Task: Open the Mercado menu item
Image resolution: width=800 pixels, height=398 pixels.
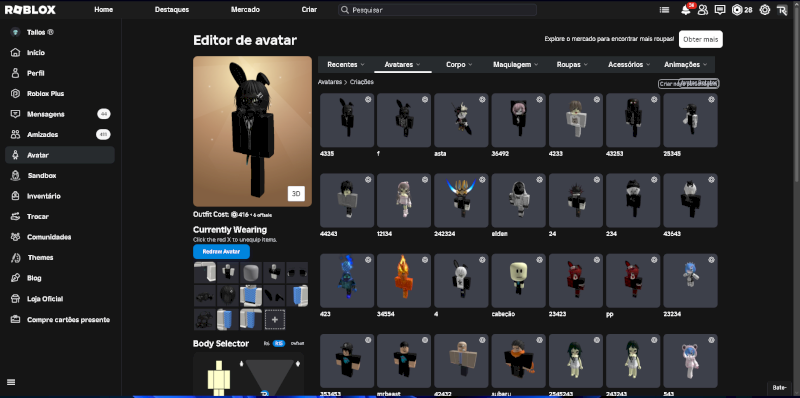Action: point(245,10)
